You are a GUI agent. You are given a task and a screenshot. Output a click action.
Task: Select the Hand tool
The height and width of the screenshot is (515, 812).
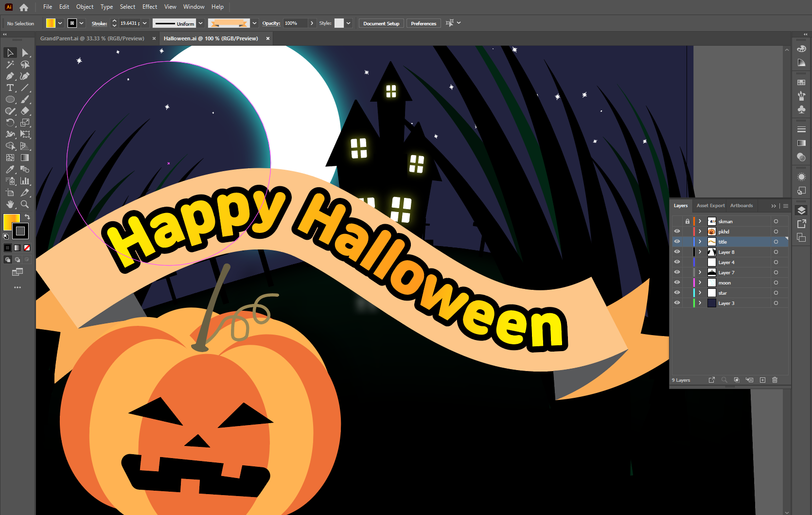10,204
